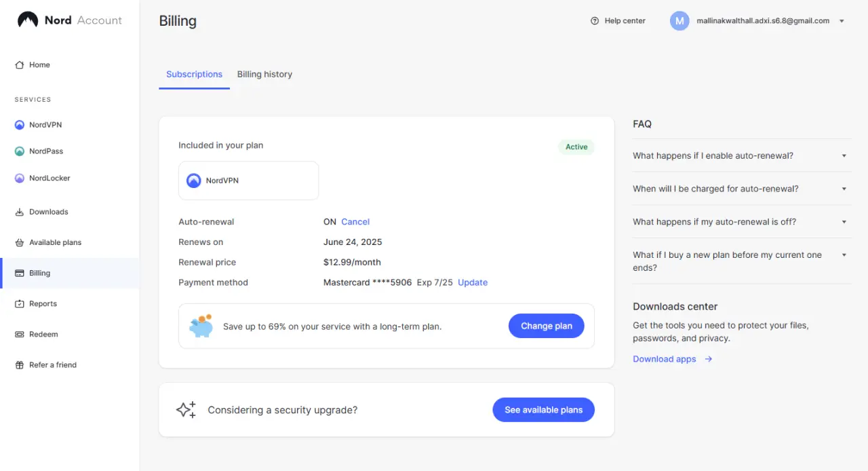Click the Refer a friend gift icon

[20, 365]
